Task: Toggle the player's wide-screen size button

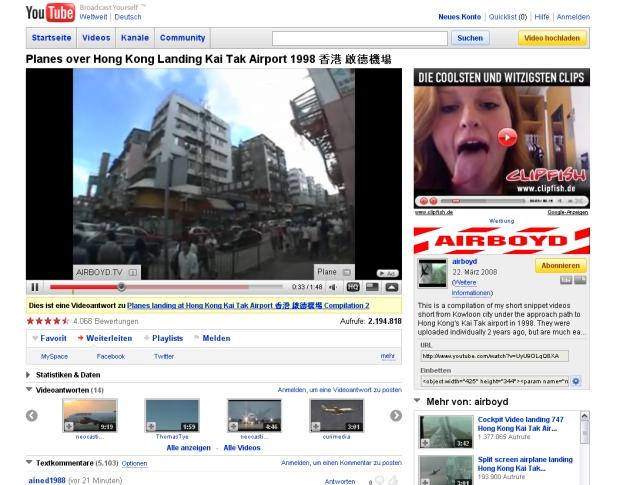Action: 371,287
